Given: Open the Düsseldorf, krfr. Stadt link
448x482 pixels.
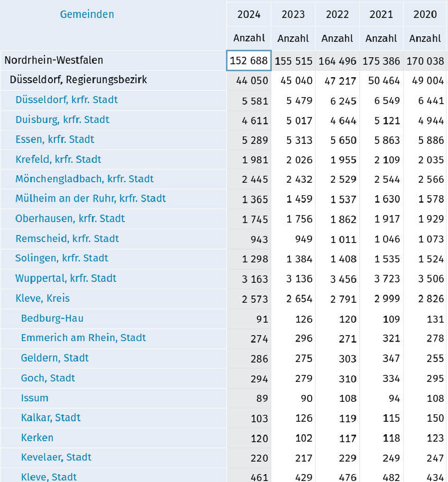Looking at the screenshot, I should point(67,100).
